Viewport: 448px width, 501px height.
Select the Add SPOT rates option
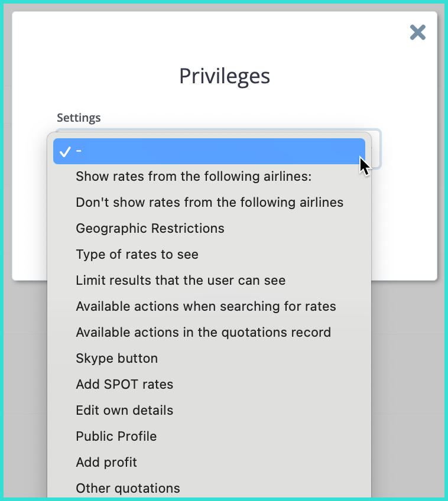point(125,385)
